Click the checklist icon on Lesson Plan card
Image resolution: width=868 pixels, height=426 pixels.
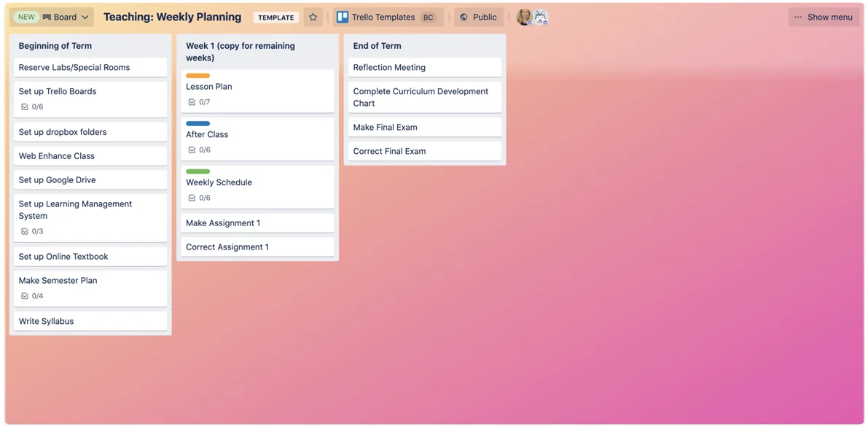click(x=192, y=102)
